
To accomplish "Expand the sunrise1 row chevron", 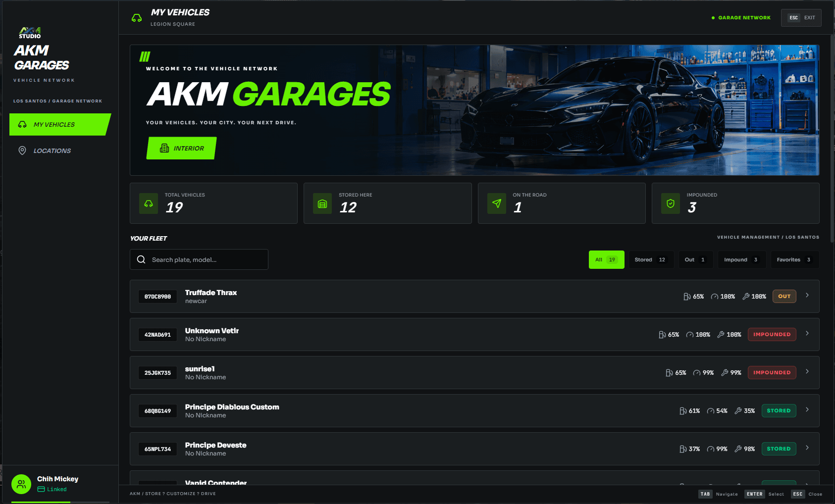I will pos(807,371).
